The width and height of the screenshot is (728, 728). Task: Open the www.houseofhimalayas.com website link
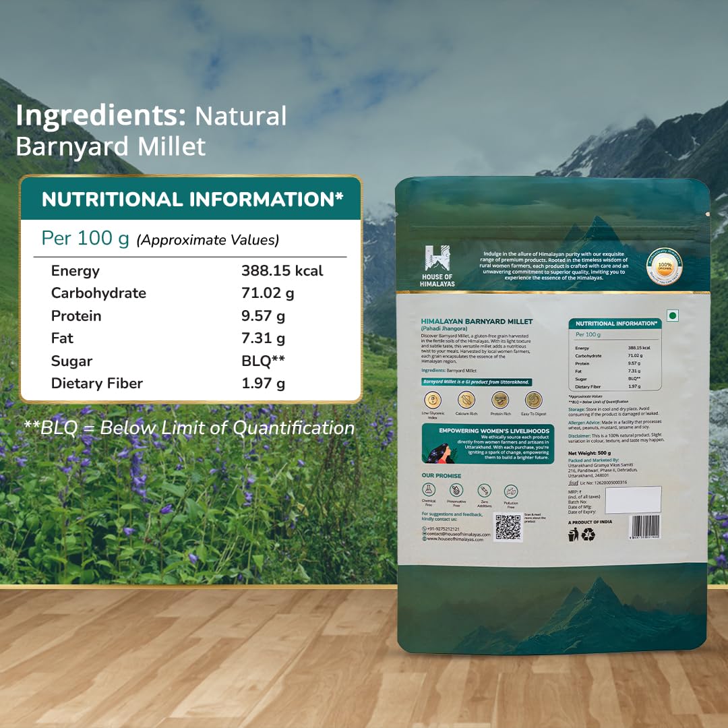(455, 539)
